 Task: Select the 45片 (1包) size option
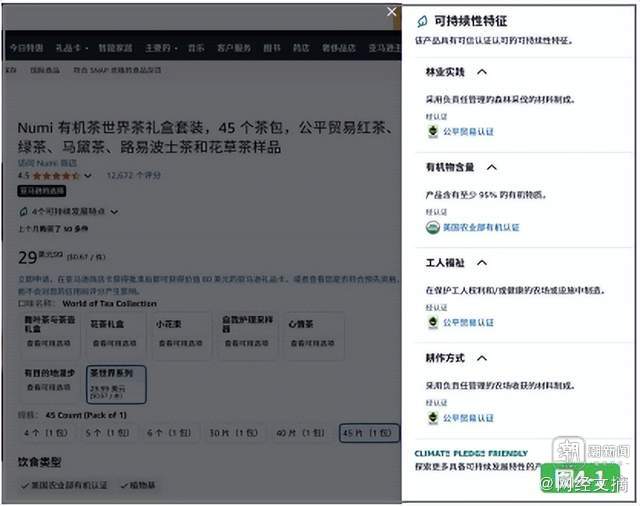click(369, 433)
